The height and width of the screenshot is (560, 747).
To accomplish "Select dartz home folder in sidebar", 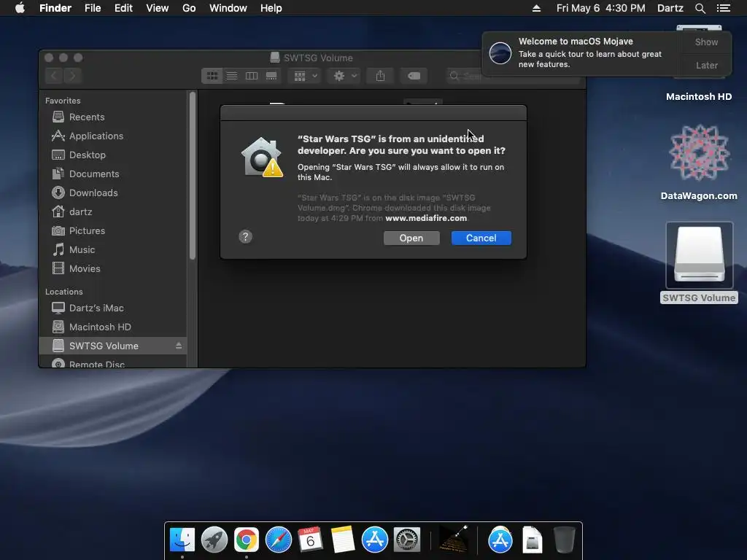I will 113,211.
